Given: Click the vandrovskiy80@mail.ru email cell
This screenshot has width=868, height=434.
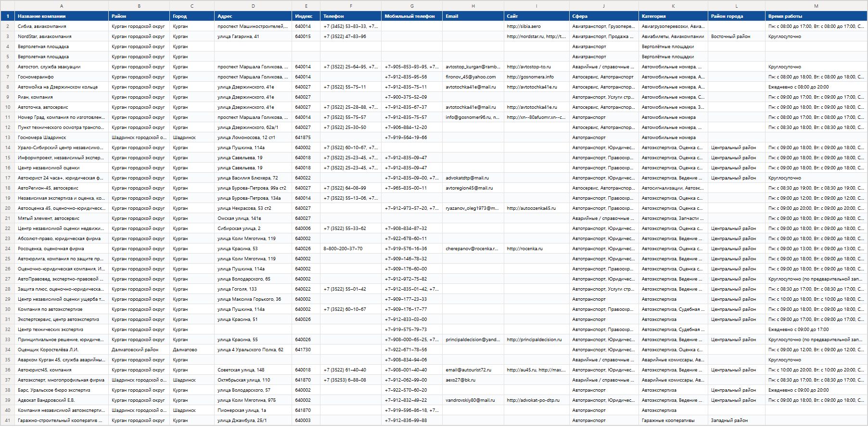Looking at the screenshot, I should pyautogui.click(x=473, y=400).
